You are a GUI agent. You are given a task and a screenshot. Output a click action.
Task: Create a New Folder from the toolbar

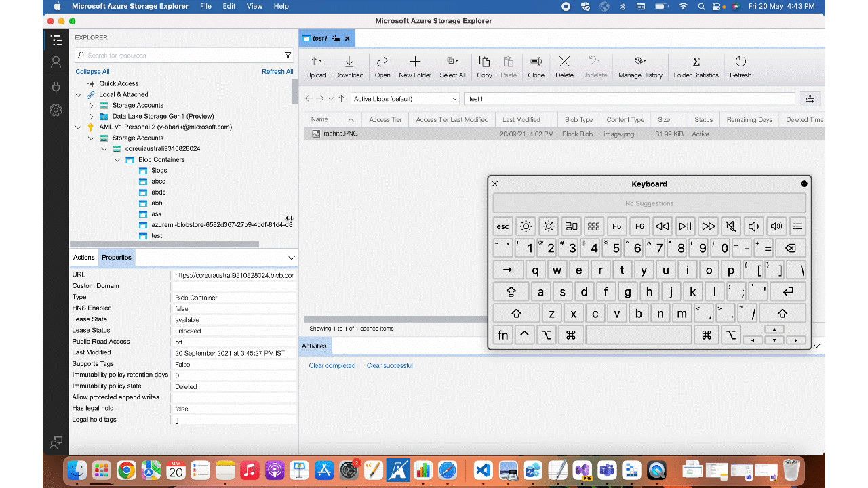coord(415,66)
